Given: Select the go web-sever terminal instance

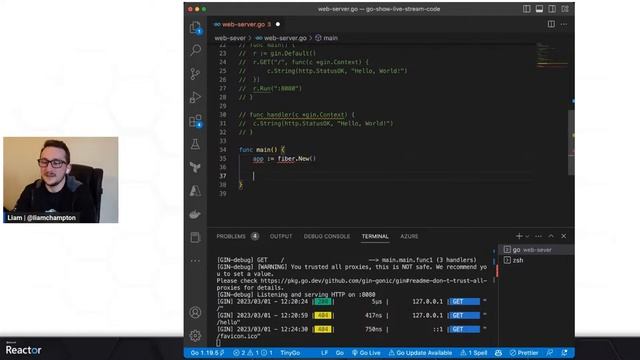Looking at the screenshot, I should coord(536,250).
